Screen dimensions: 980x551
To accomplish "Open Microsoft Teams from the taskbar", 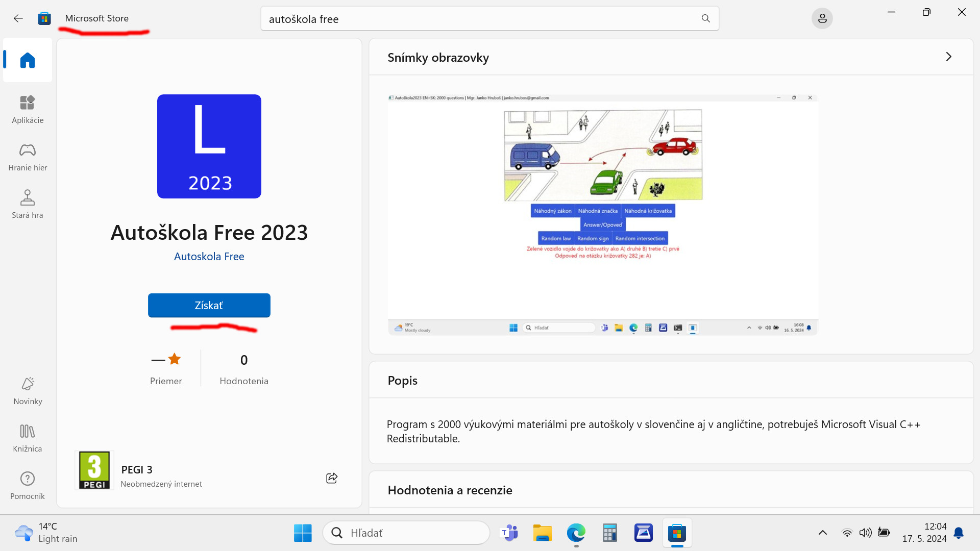I will pos(509,533).
